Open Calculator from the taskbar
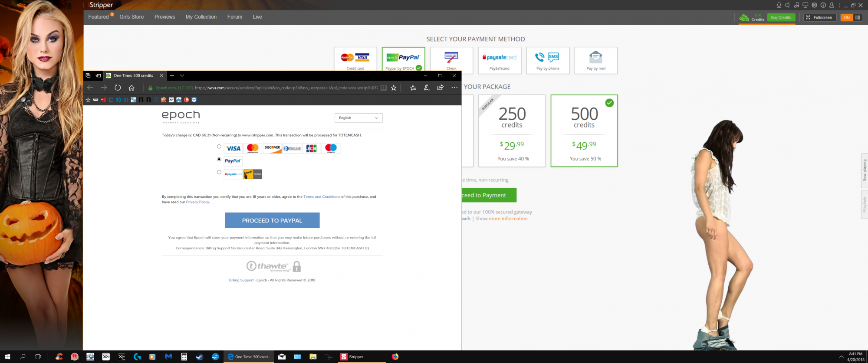868x363 pixels. 184,356
